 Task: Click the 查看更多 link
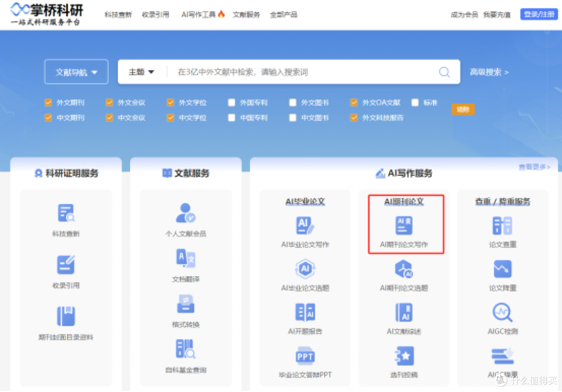coord(534,167)
